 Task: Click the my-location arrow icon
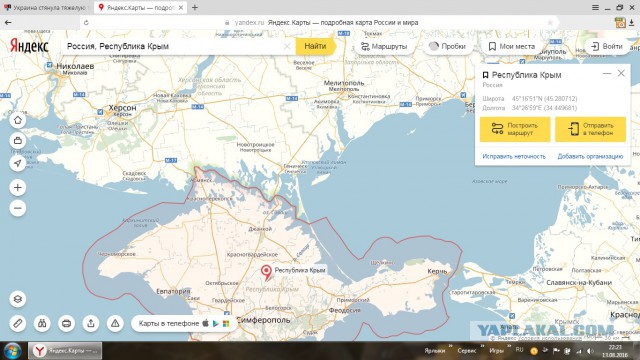(18, 163)
